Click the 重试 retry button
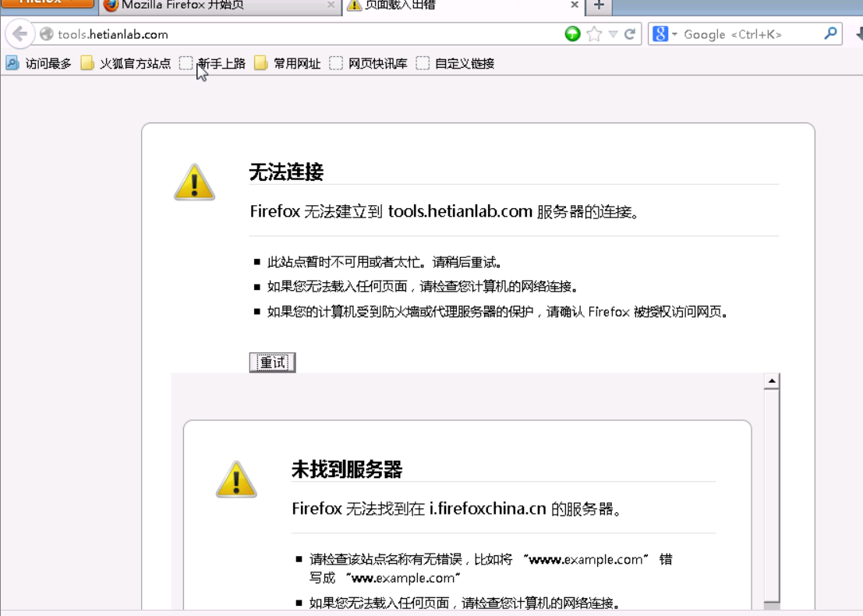The height and width of the screenshot is (616, 863). tap(272, 363)
